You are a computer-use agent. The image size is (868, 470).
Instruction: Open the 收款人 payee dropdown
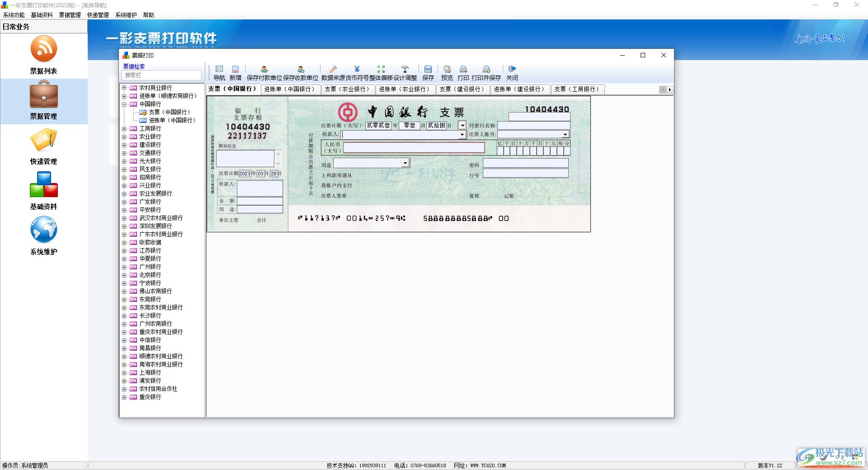pyautogui.click(x=462, y=135)
